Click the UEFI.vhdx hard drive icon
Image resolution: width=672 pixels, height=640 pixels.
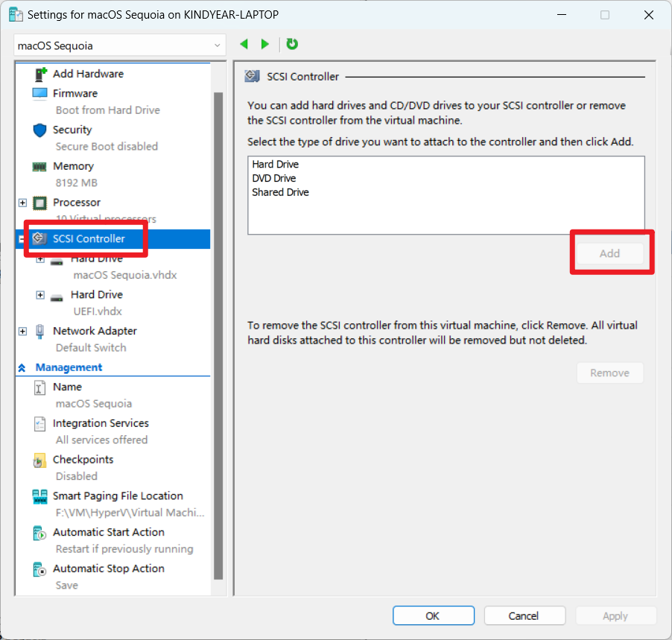pos(57,297)
